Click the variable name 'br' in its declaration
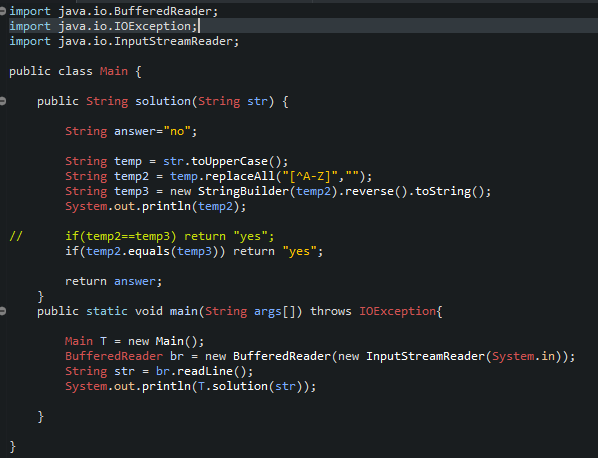The image size is (598, 458). pos(177,356)
